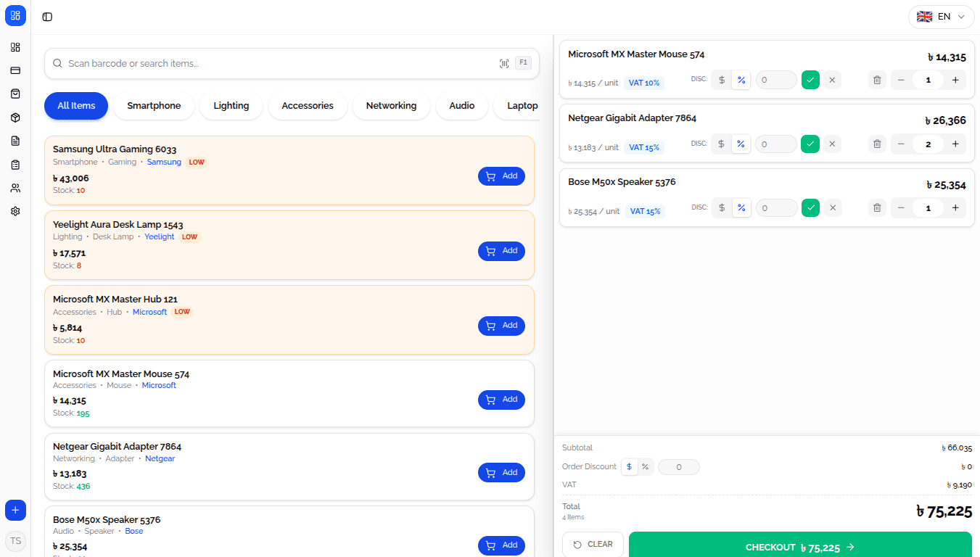This screenshot has height=557, width=980.
Task: Add Netgear Gigabit Adapter 7864 to cart
Action: click(501, 473)
